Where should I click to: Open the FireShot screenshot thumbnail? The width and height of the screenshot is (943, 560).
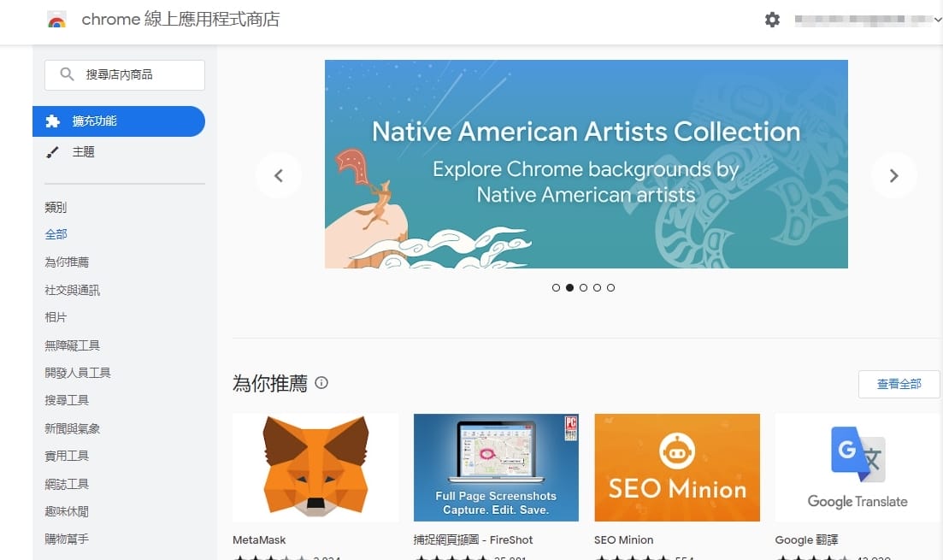[x=496, y=468]
